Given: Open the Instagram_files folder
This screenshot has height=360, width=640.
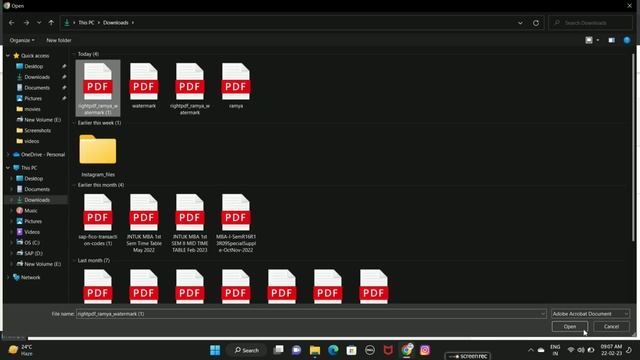Looking at the screenshot, I should point(98,155).
